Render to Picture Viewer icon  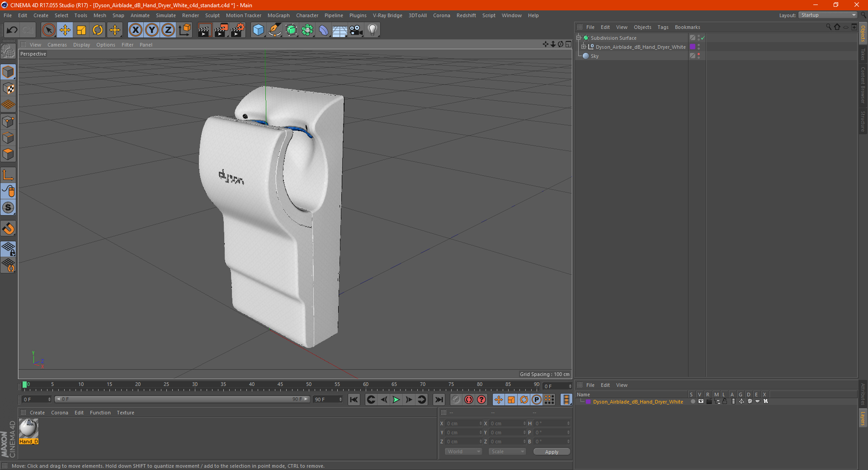221,30
